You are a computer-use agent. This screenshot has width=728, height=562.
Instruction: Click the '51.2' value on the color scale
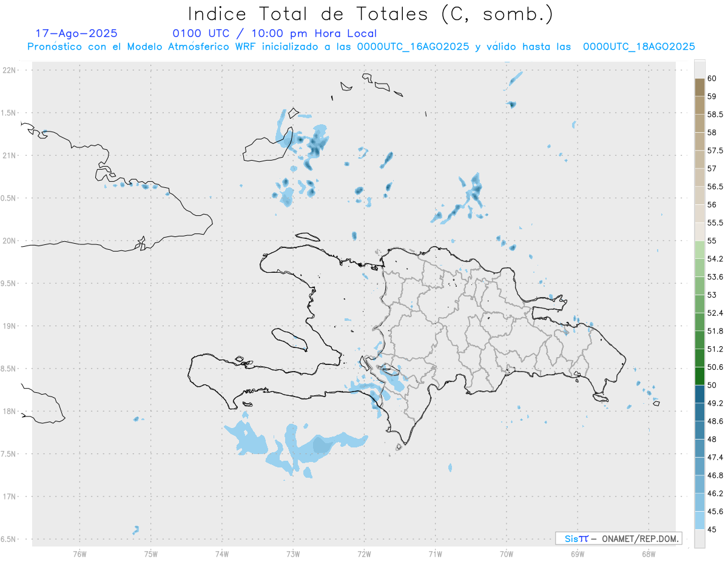pos(715,349)
